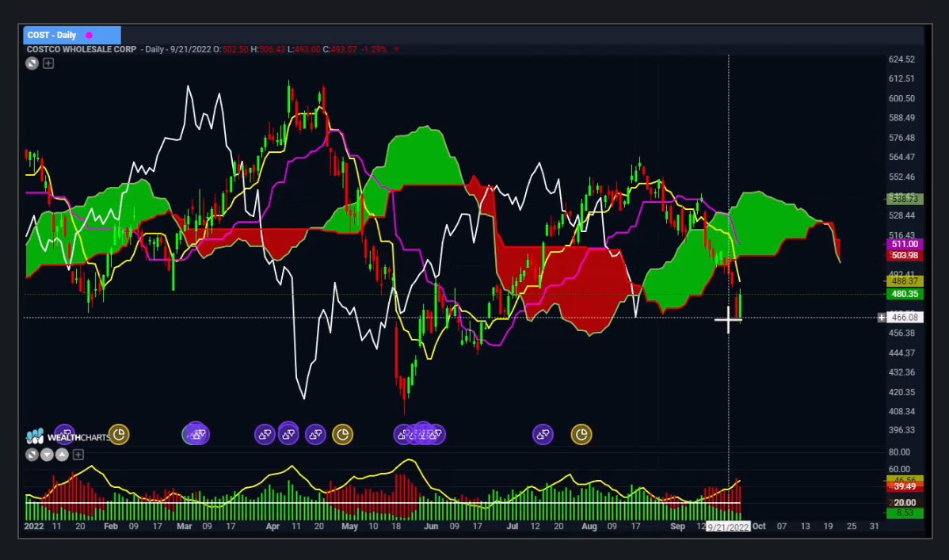Click the indicator level label 20.00

[905, 502]
